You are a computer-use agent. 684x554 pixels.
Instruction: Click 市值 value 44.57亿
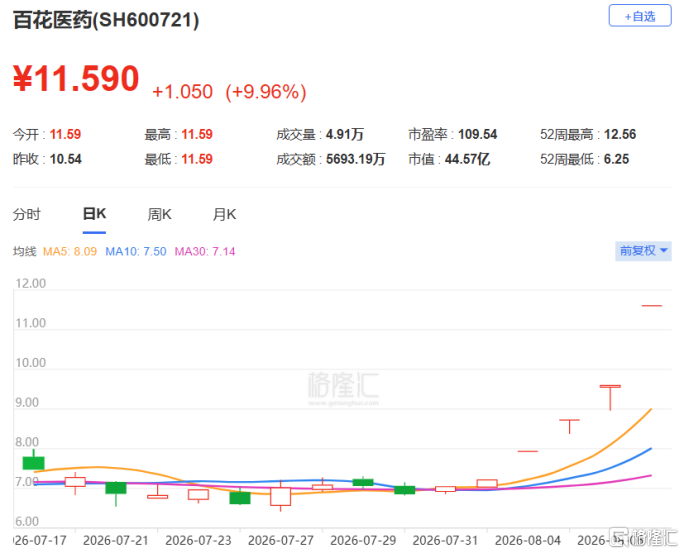point(468,159)
